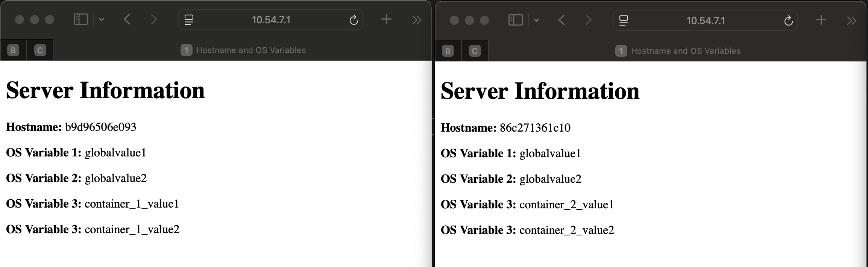Open new tab in right window

(821, 20)
